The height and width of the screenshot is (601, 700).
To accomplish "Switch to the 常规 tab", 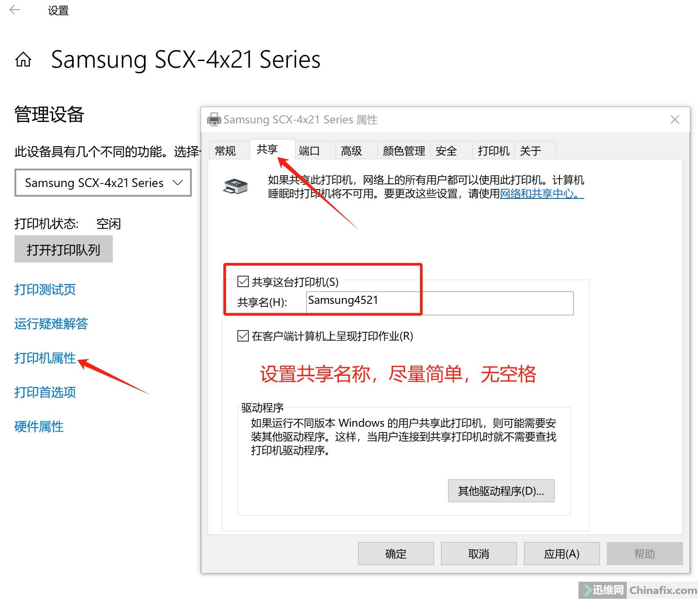I will click(225, 151).
